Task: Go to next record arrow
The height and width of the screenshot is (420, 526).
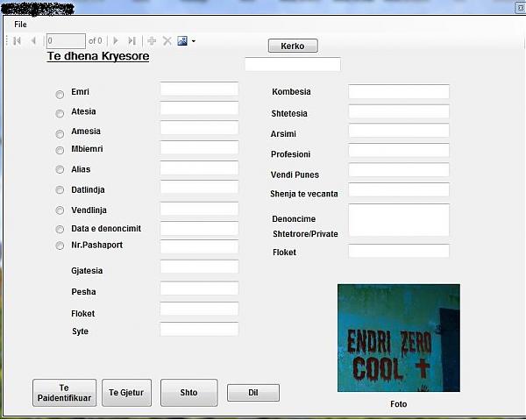Action: pyautogui.click(x=116, y=41)
